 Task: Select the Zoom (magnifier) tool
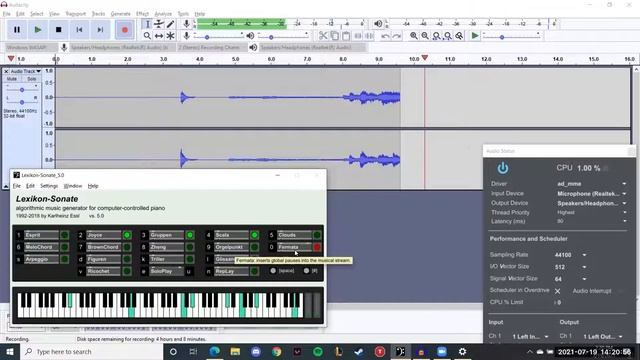point(147,36)
